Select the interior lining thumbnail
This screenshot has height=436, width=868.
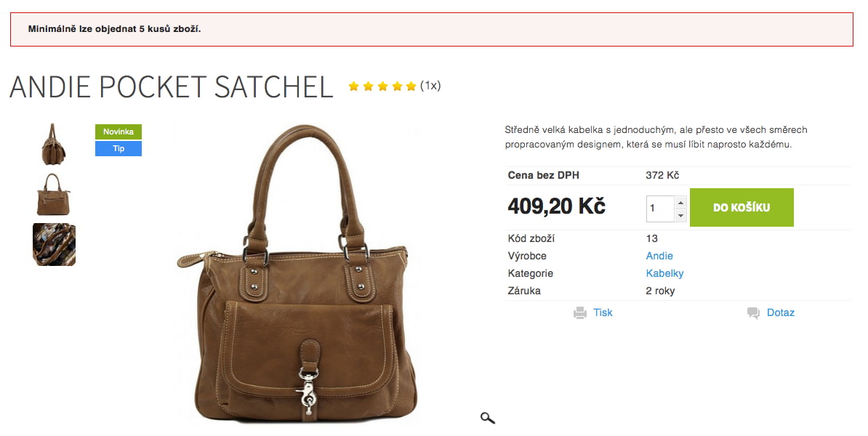click(55, 245)
